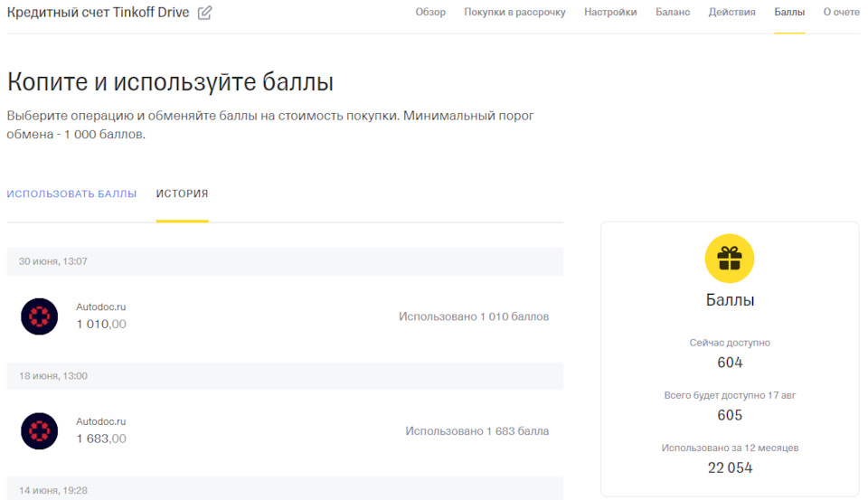Screen dimensions: 868x500
Task: Select the ИСТОРИЯ tab
Action: [x=182, y=193]
